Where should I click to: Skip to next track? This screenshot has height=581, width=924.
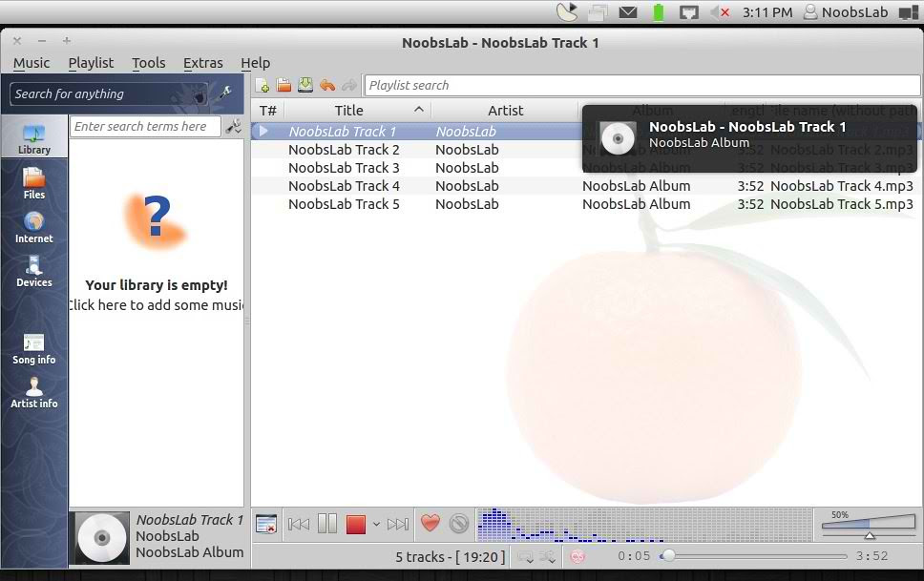pos(398,524)
